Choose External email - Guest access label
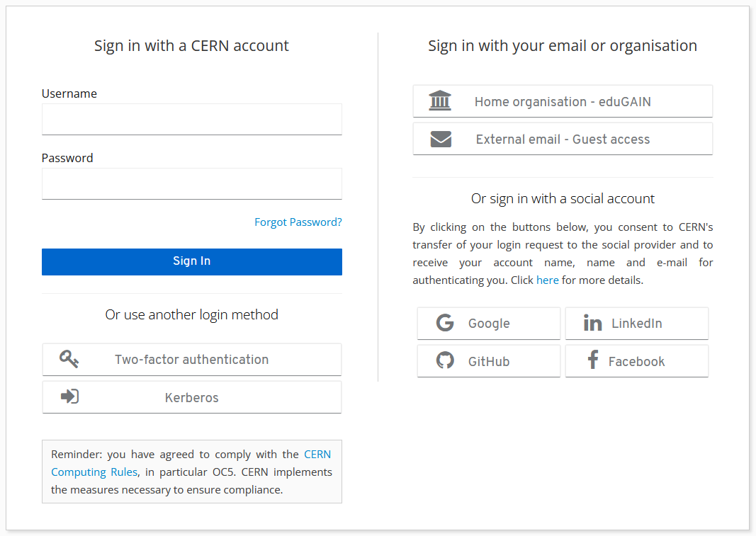The width and height of the screenshot is (756, 536). 563,139
